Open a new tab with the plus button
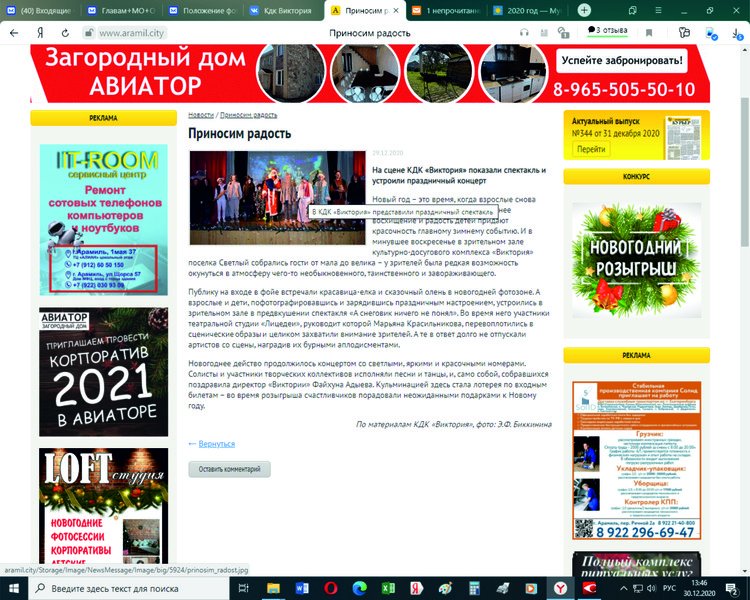This screenshot has width=750, height=600. (x=584, y=10)
